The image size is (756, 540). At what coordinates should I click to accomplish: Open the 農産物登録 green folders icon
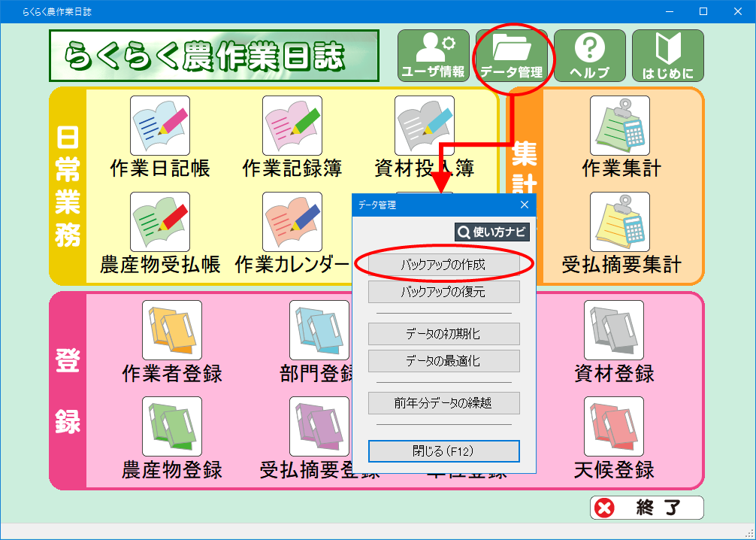coord(171,426)
